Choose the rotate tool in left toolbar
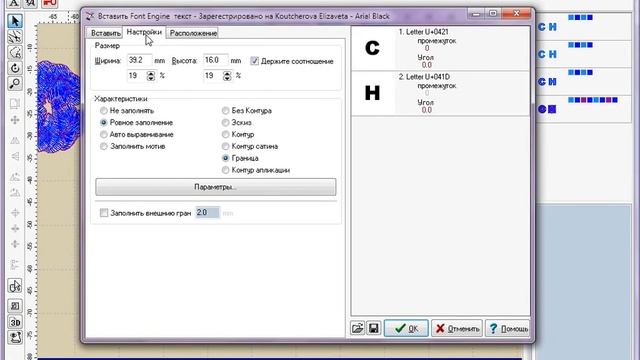The width and height of the screenshot is (640, 360). tap(15, 68)
